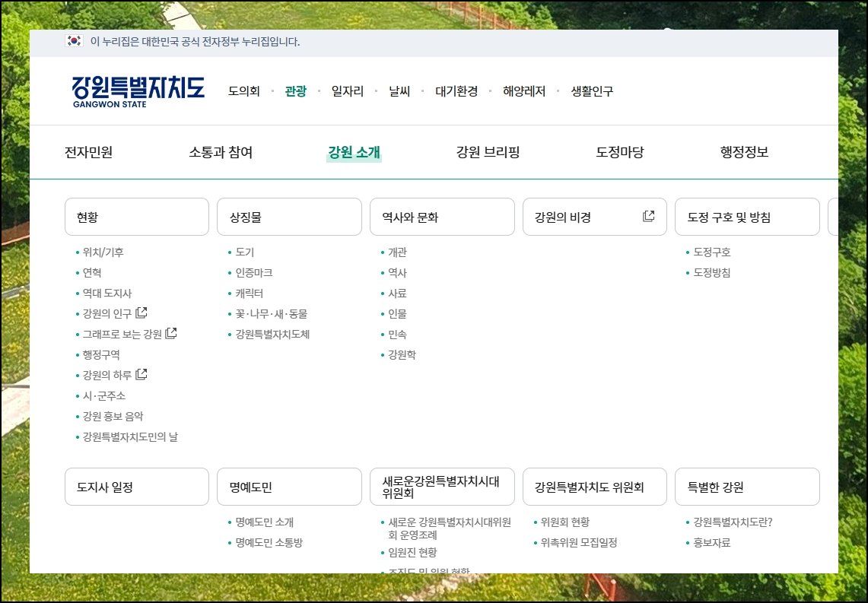Viewport: 868px width, 603px height.
Task: Select the 강원 소개 main menu
Action: click(x=355, y=152)
